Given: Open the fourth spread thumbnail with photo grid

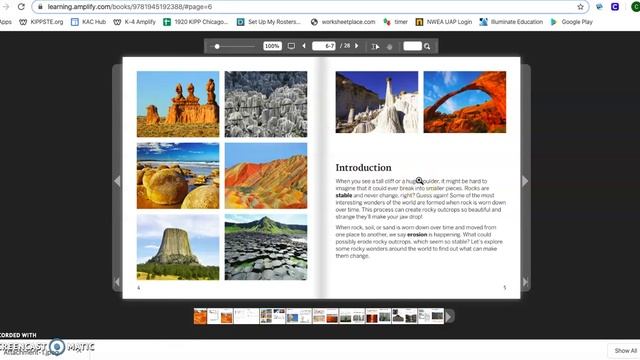Looking at the screenshot, I should coord(273,316).
